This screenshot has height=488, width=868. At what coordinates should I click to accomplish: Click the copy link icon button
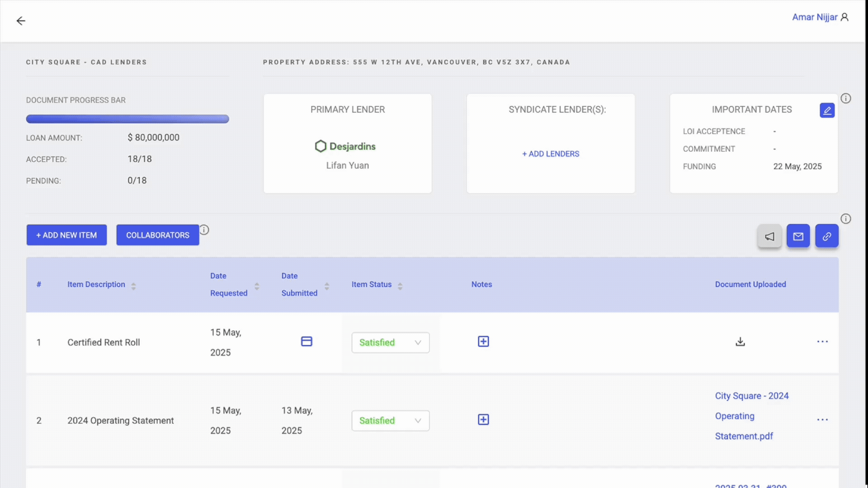(826, 236)
